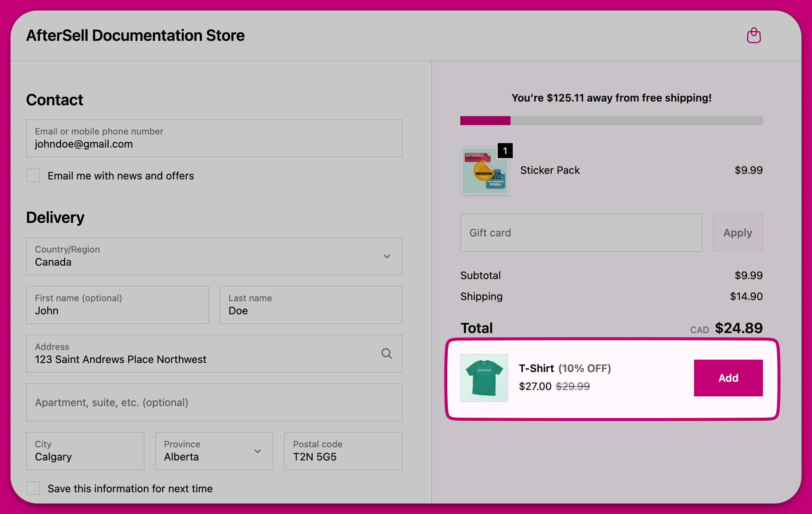
Task: Apply the gift card code
Action: pos(737,233)
